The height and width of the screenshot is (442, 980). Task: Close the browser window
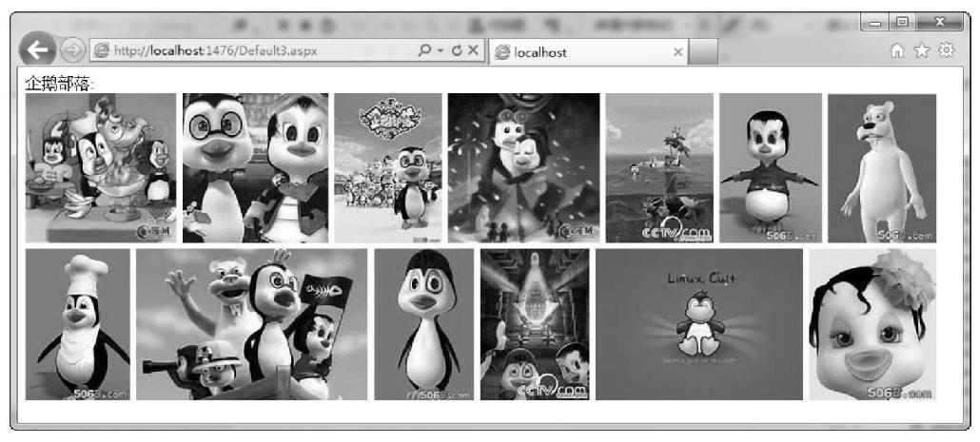pyautogui.click(x=939, y=23)
